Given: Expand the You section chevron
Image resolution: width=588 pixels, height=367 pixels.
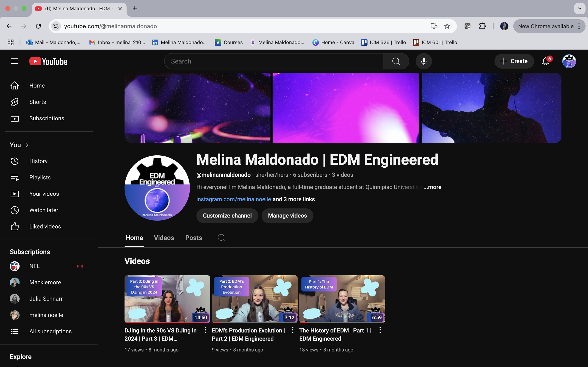Looking at the screenshot, I should pyautogui.click(x=27, y=145).
